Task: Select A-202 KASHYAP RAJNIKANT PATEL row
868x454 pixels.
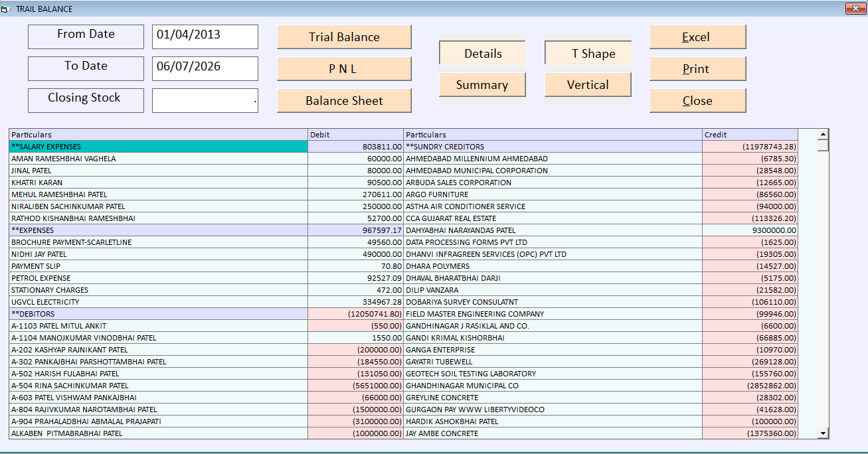Action: 159,350
